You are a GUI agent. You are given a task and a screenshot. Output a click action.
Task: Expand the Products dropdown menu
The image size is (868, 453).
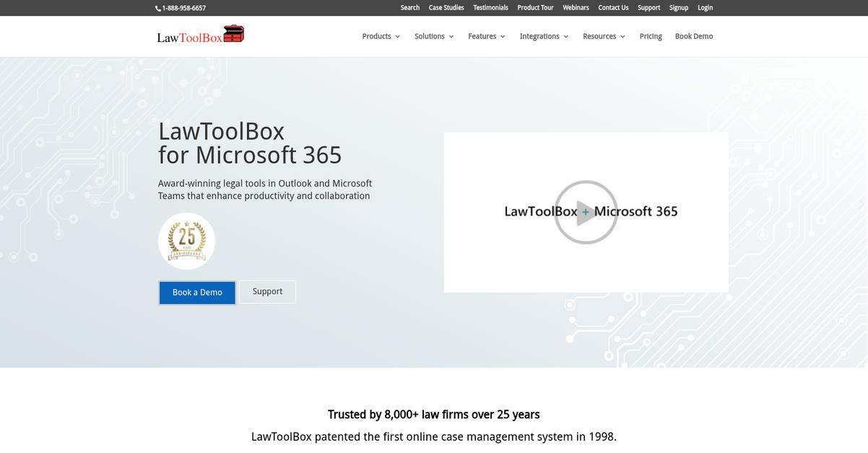(x=381, y=36)
